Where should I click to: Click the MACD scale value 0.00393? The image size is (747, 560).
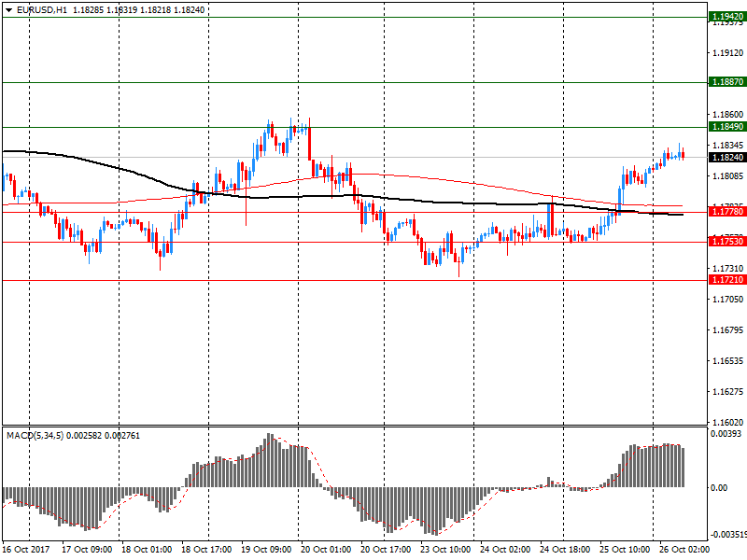[x=726, y=434]
